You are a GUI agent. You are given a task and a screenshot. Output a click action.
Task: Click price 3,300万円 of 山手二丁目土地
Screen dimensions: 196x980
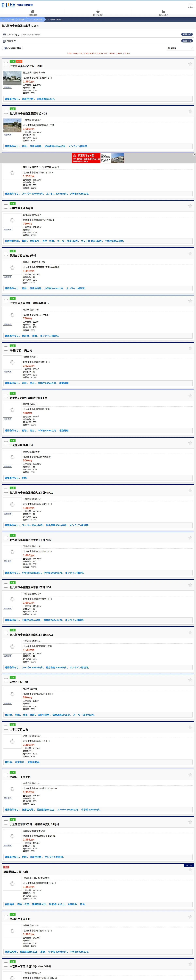pyautogui.click(x=29, y=745)
